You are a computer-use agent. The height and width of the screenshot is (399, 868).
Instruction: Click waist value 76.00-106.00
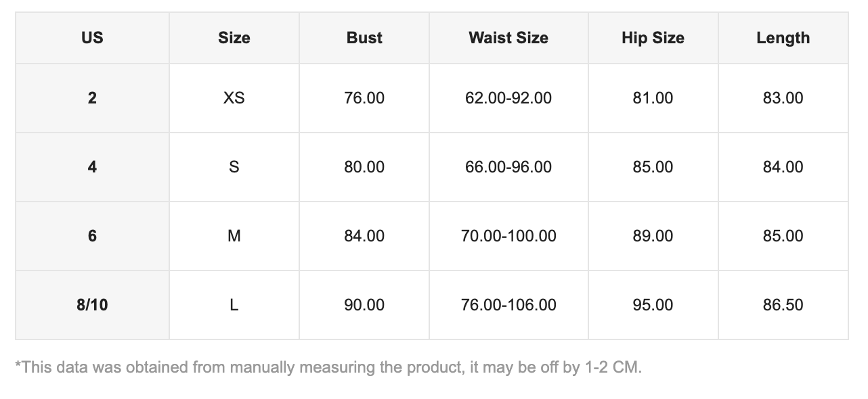[508, 305]
